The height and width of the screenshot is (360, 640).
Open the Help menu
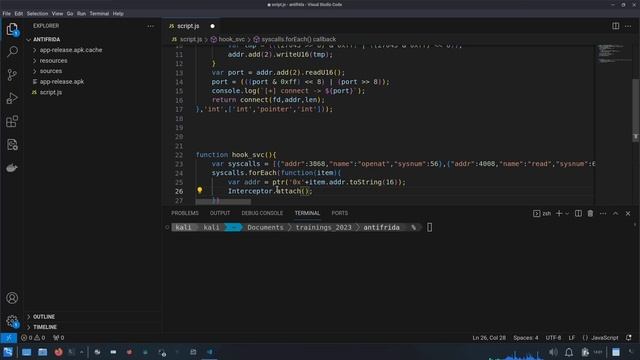118,13
